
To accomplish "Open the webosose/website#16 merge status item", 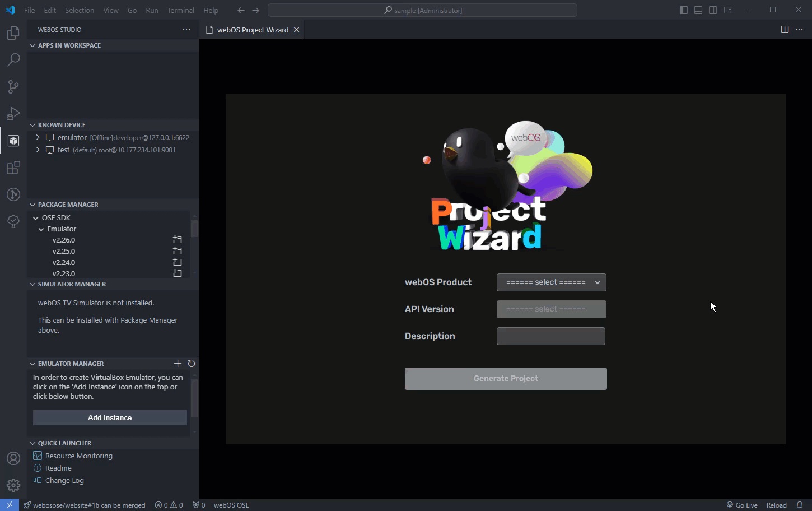I will click(x=85, y=505).
